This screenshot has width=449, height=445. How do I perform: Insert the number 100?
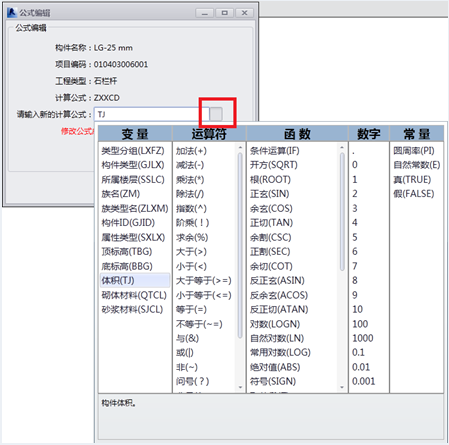(360, 324)
